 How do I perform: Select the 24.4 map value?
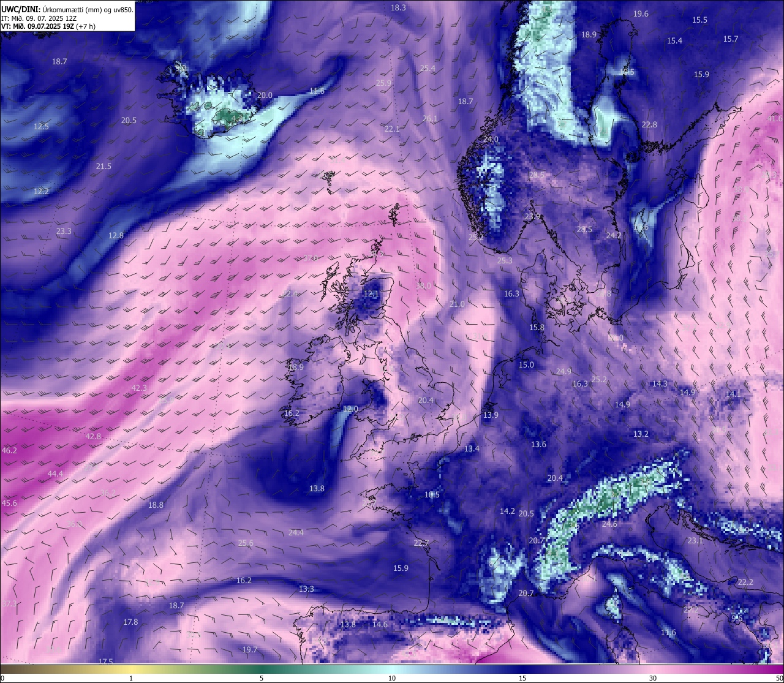pos(296,532)
